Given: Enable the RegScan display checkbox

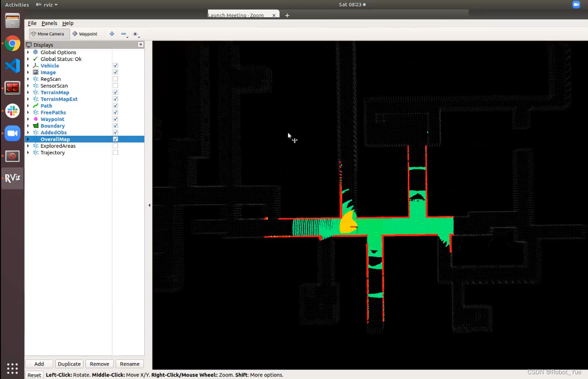Looking at the screenshot, I should (x=115, y=79).
